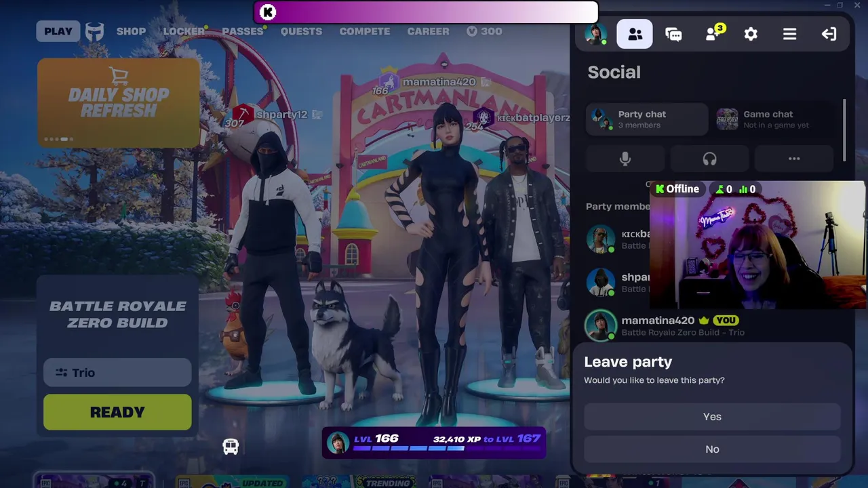Click the exit door icon

point(829,34)
